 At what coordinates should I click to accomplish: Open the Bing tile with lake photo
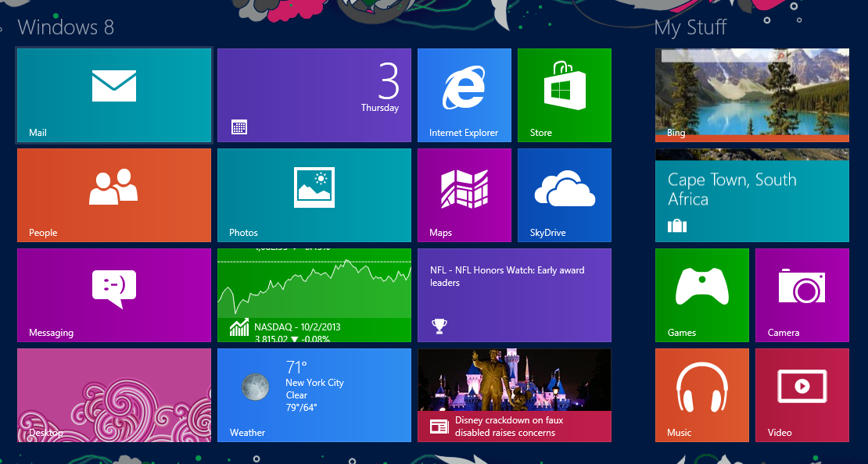(752, 95)
